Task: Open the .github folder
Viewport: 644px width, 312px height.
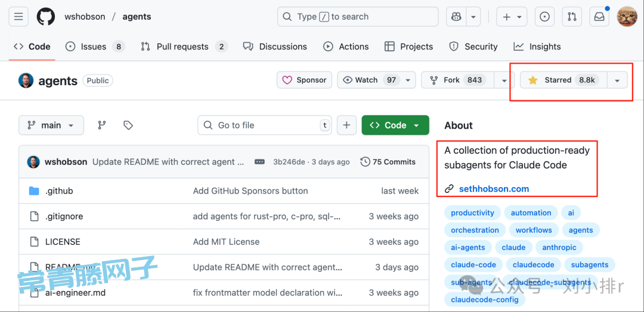Action: pyautogui.click(x=59, y=191)
